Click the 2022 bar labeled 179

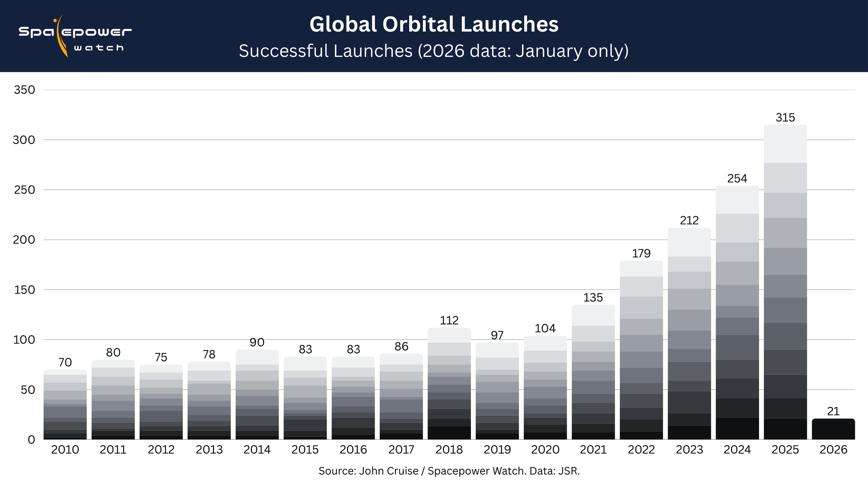pos(641,350)
